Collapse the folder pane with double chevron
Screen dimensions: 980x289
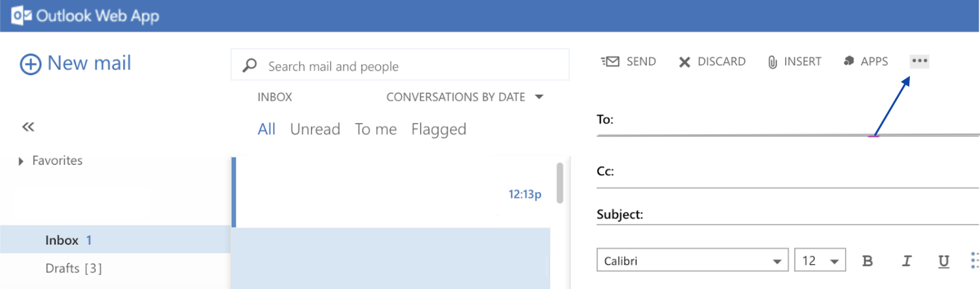[27, 127]
